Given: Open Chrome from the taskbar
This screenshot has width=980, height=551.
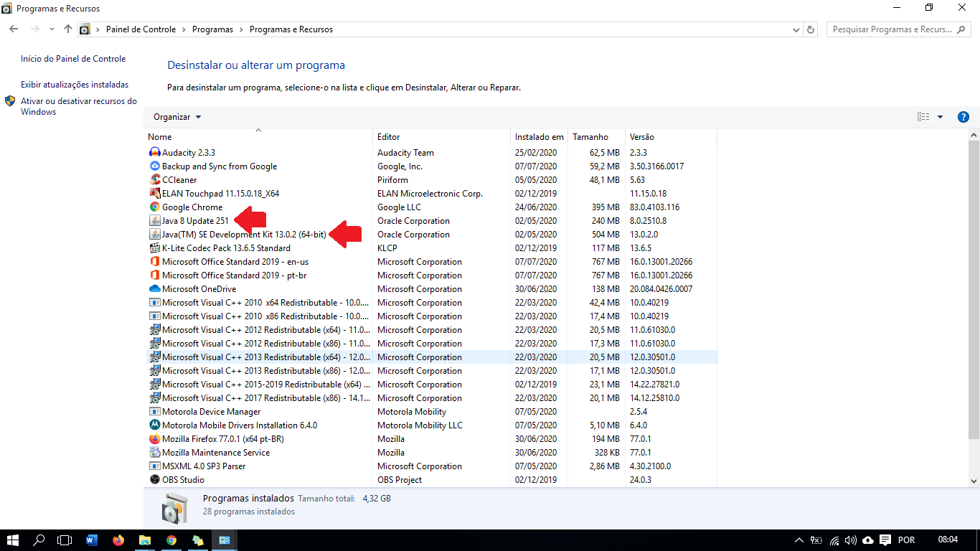Looking at the screenshot, I should (x=171, y=540).
